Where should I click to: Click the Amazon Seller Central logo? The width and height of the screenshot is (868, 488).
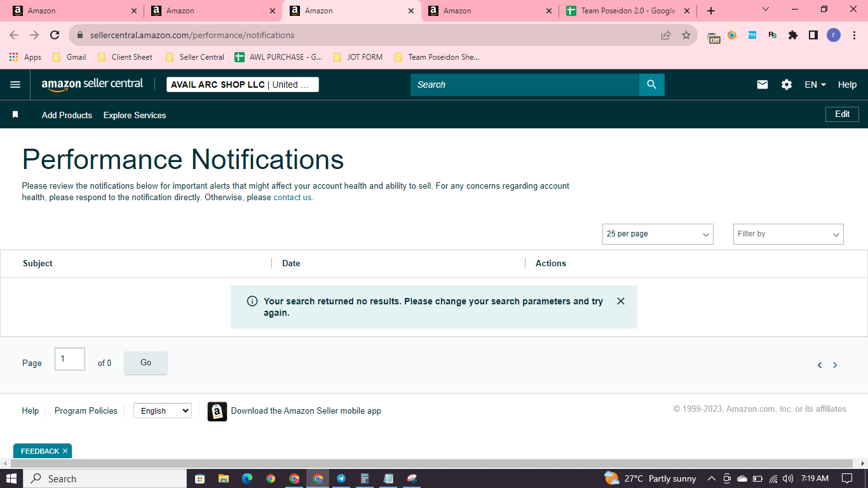[x=92, y=85]
